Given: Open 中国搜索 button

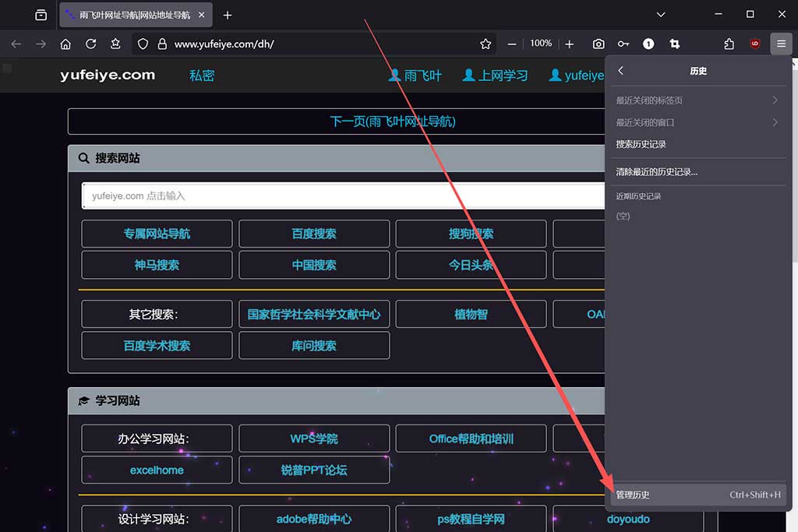Looking at the screenshot, I should tap(314, 265).
